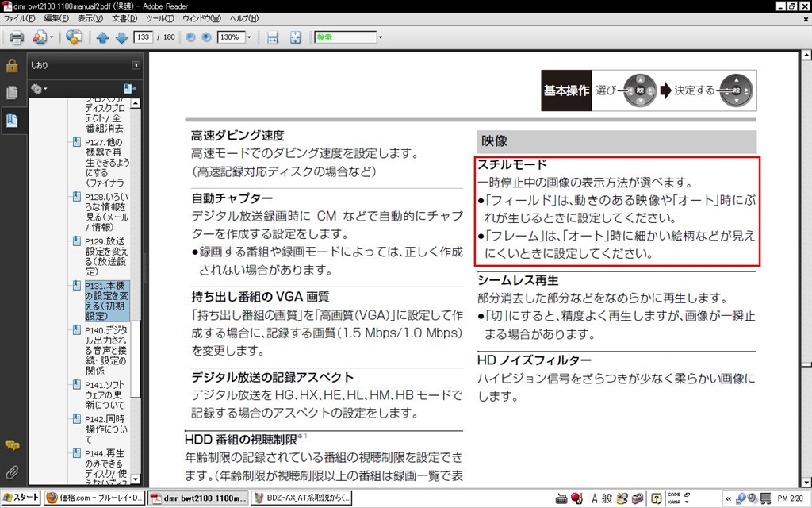
Task: Open the collaborate dropdown arrow
Action: 52,37
